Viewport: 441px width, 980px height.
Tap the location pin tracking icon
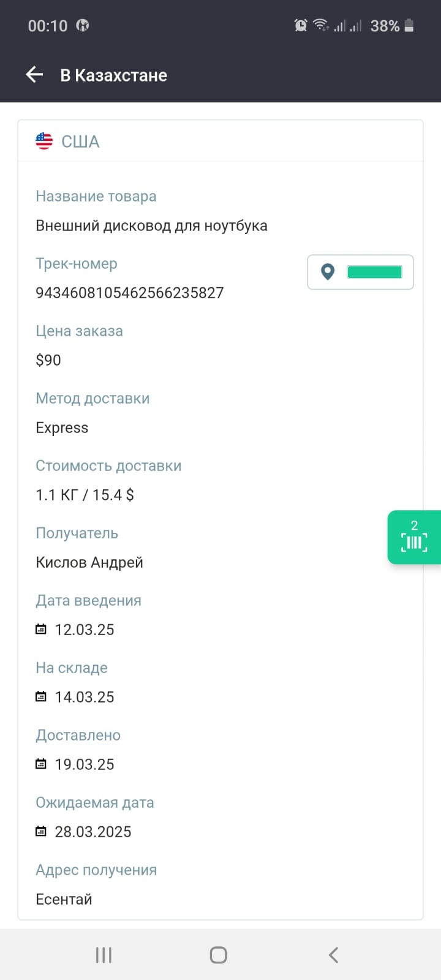click(328, 272)
